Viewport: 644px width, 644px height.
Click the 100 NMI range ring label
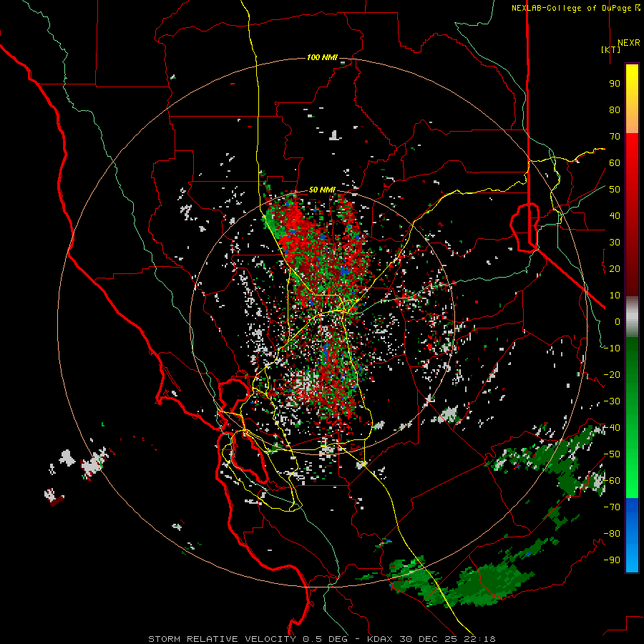click(322, 57)
